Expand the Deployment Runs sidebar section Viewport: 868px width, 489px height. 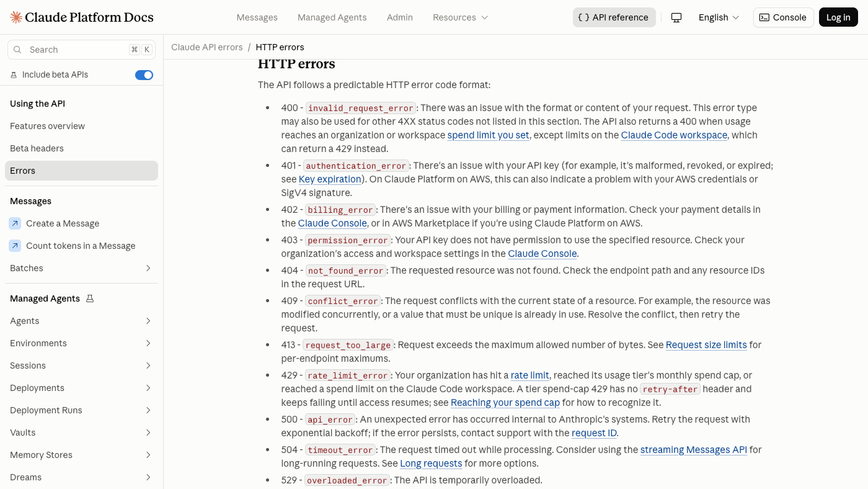(x=148, y=410)
